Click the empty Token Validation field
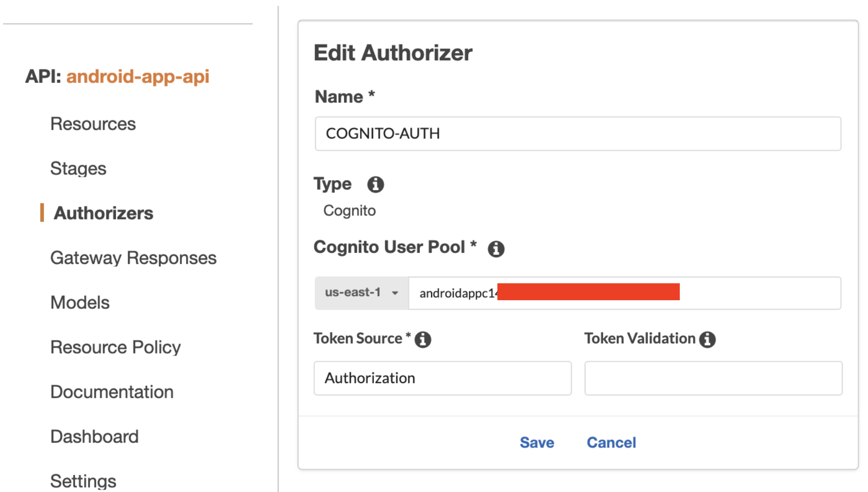Image resolution: width=868 pixels, height=492 pixels. click(x=713, y=378)
